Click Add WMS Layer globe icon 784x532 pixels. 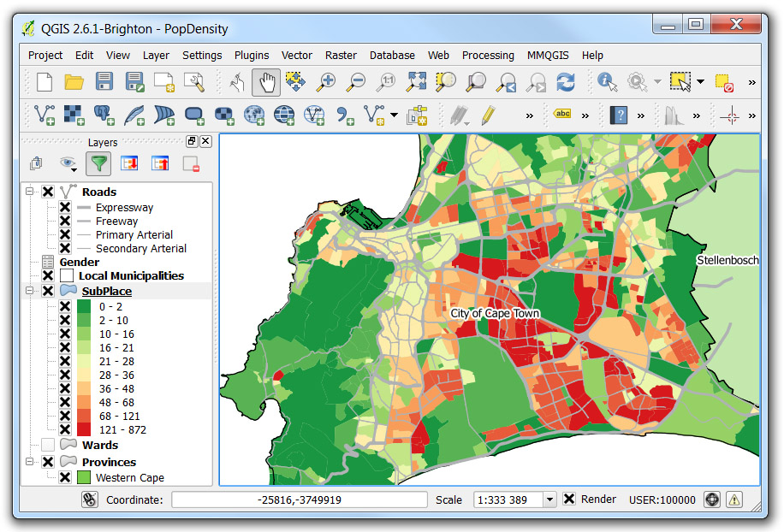(254, 115)
